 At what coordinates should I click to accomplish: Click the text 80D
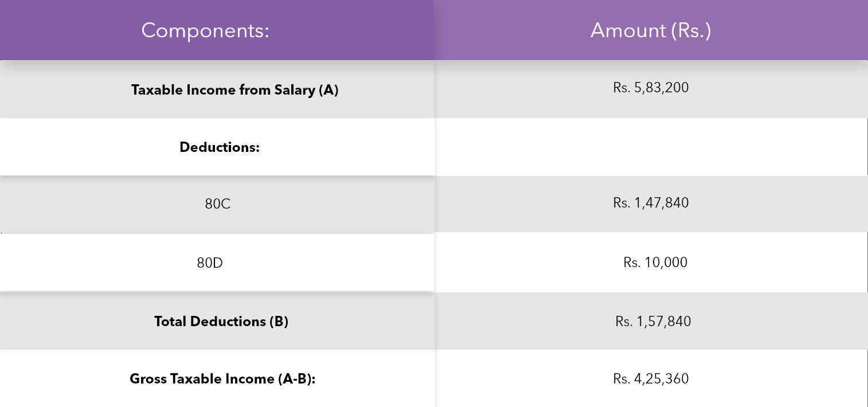click(x=210, y=263)
